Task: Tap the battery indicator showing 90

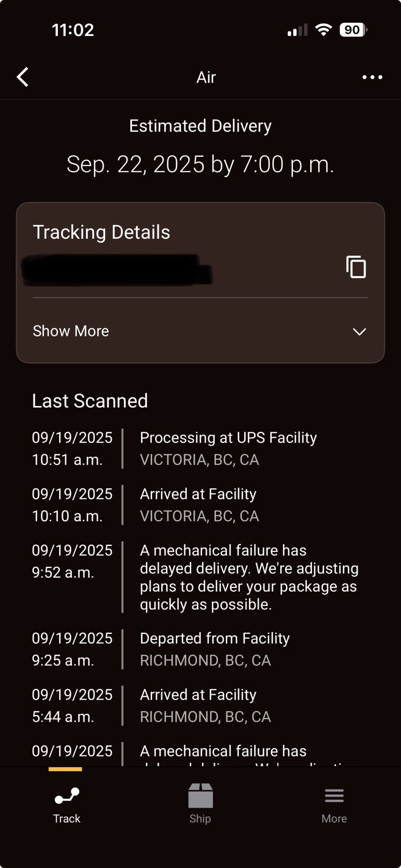Action: coord(353,30)
